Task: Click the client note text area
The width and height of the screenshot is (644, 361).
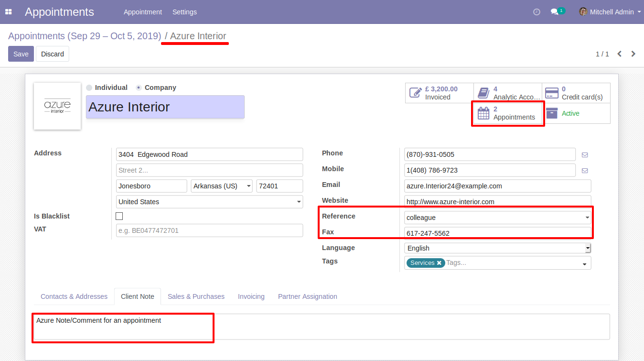Action: tap(322, 327)
